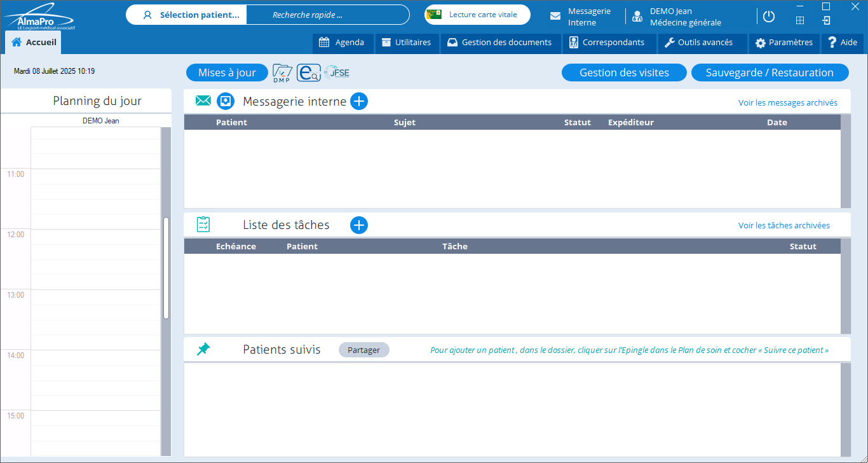Open the Agenda menu
This screenshot has width=868, height=463.
pos(342,43)
